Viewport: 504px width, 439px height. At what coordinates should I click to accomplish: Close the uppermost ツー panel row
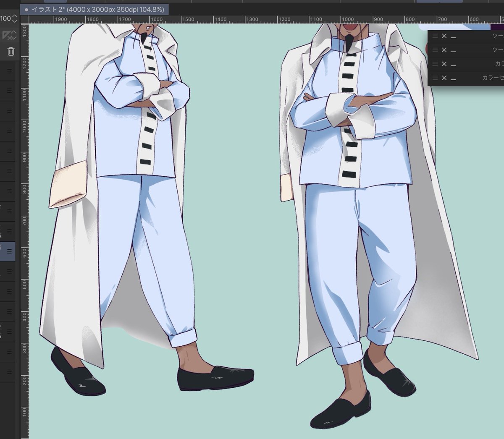pos(444,36)
